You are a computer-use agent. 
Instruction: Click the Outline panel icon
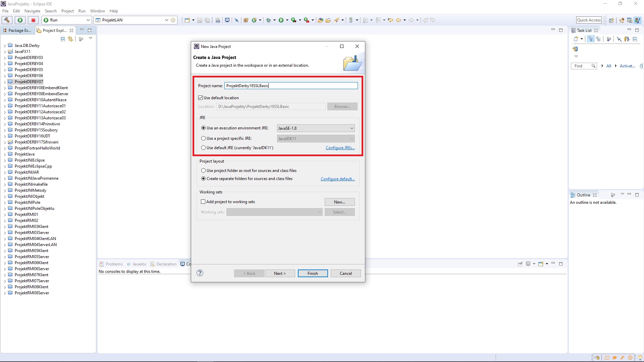point(574,195)
